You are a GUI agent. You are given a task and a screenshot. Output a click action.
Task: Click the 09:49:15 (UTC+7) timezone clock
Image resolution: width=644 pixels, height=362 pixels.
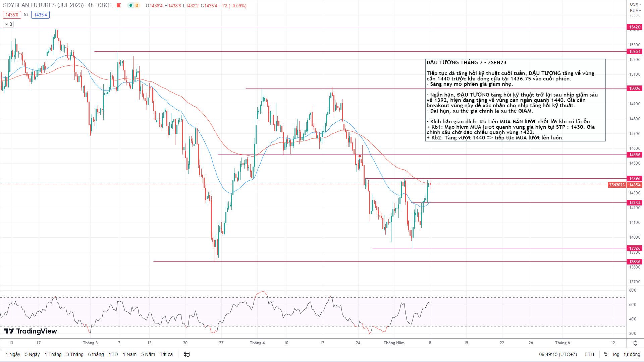coord(558,354)
